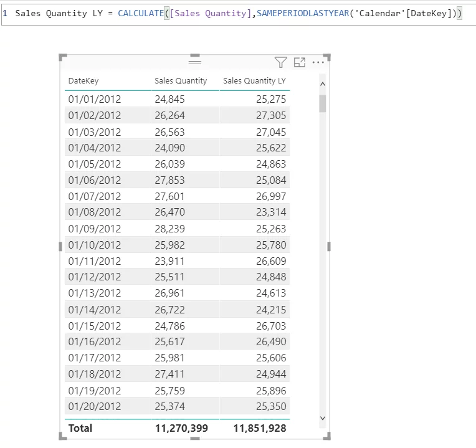Screen dimensions: 476x448
Task: Click the Total row label
Action: pos(80,428)
